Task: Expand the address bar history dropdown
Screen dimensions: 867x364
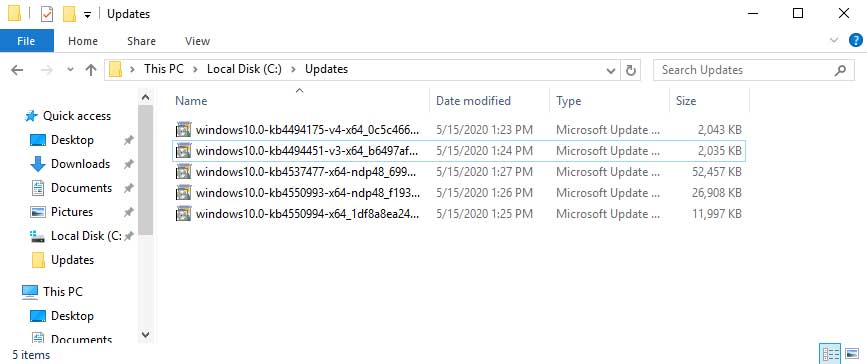Action: 610,71
